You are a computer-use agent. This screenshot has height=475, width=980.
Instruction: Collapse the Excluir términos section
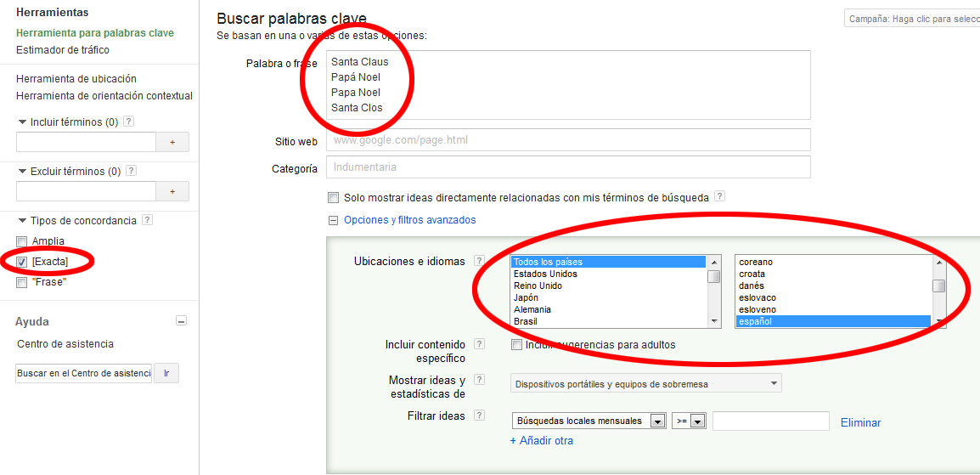coord(23,171)
